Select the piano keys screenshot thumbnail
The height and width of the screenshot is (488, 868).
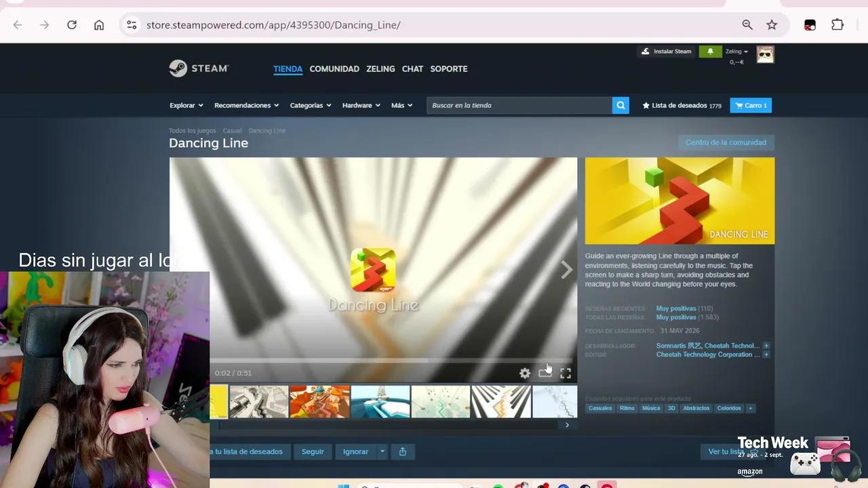coord(501,401)
